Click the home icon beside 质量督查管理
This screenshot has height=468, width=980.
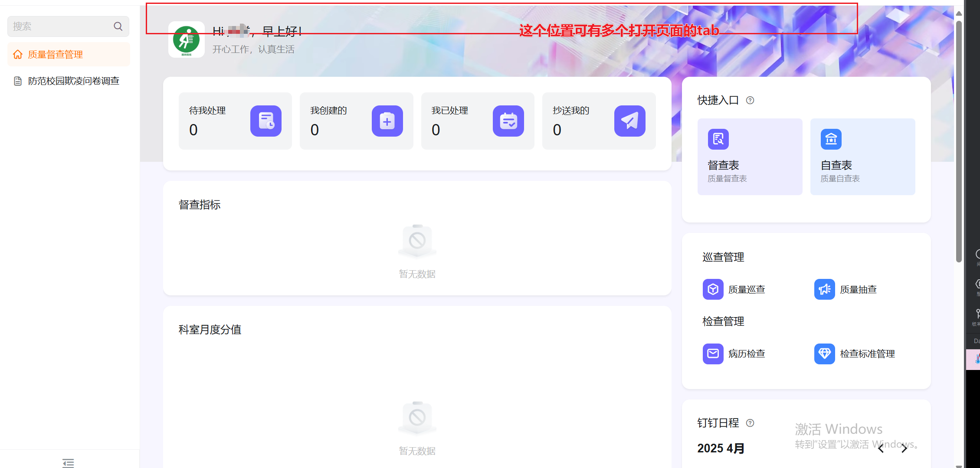[x=18, y=55]
